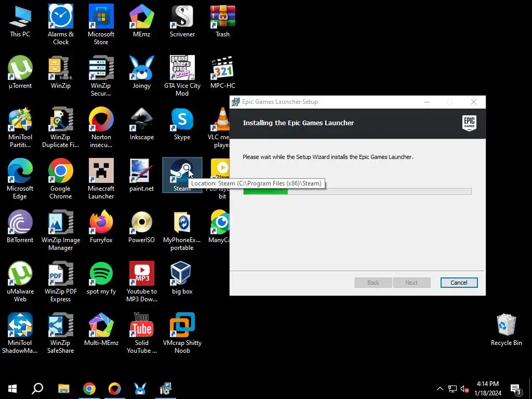This screenshot has width=532, height=399.
Task: Switch to the installer on the taskbar
Action: click(166, 389)
